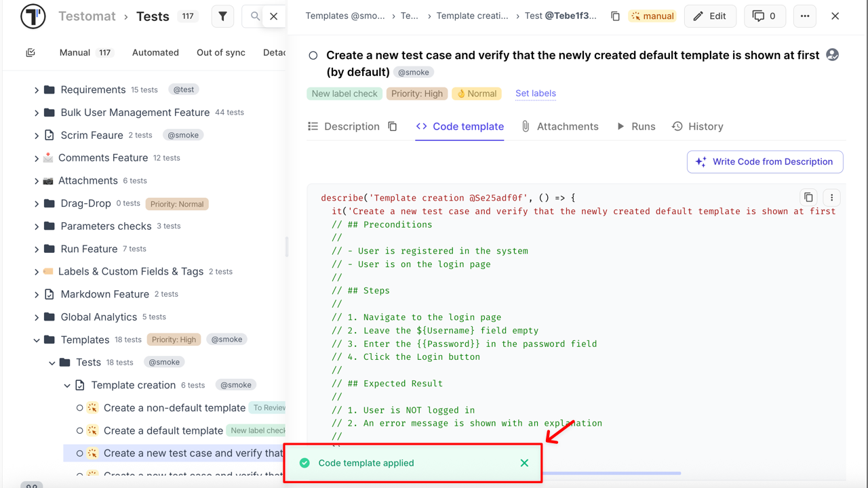Click Write Code from Description button
Viewport: 868px width, 488px height.
coord(765,162)
